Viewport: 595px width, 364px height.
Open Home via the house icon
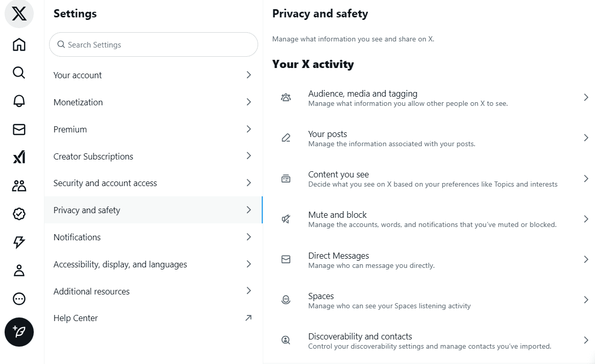19,44
